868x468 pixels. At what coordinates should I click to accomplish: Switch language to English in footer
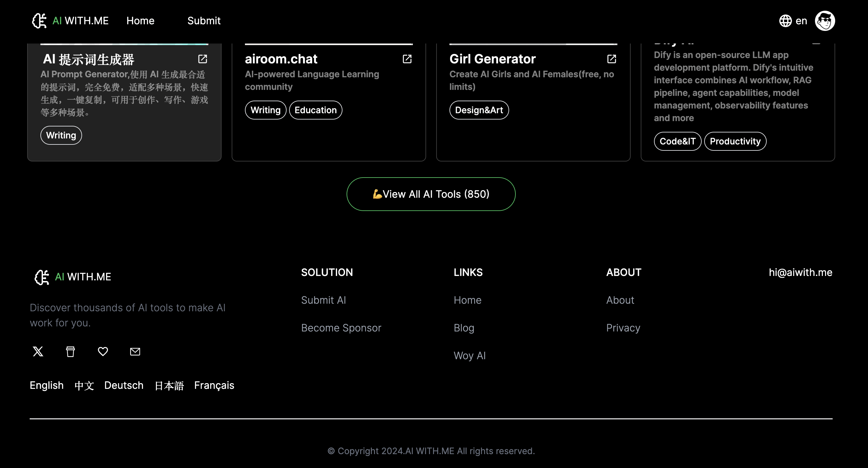point(46,385)
